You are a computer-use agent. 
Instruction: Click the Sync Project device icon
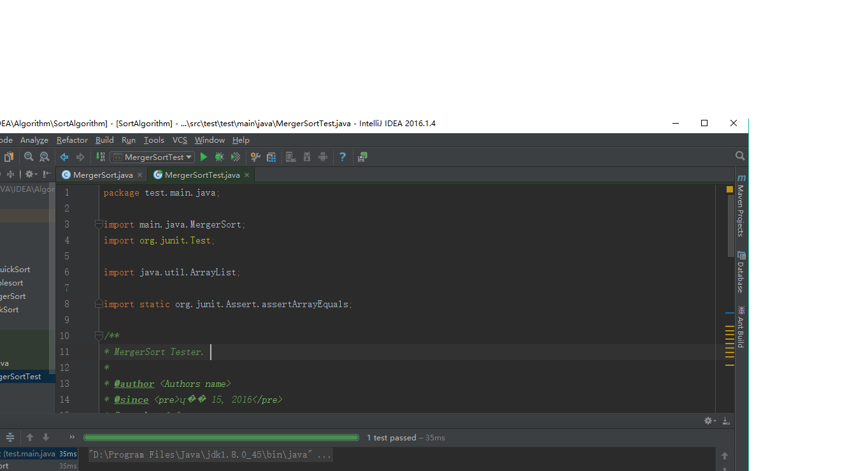291,157
